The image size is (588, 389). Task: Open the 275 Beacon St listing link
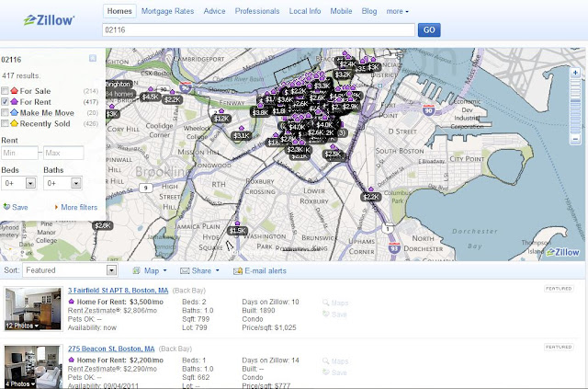coord(111,349)
